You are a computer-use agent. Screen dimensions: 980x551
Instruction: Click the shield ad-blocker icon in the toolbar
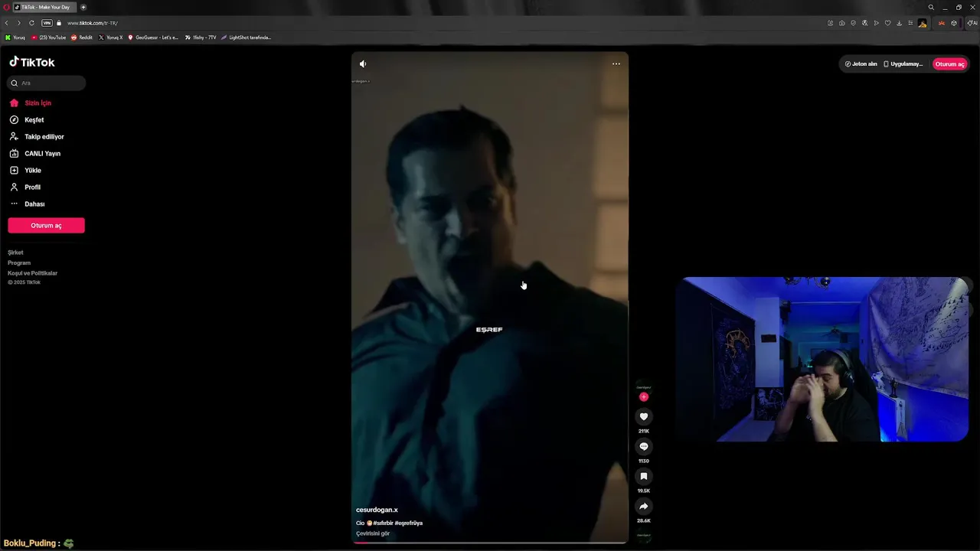pos(853,23)
